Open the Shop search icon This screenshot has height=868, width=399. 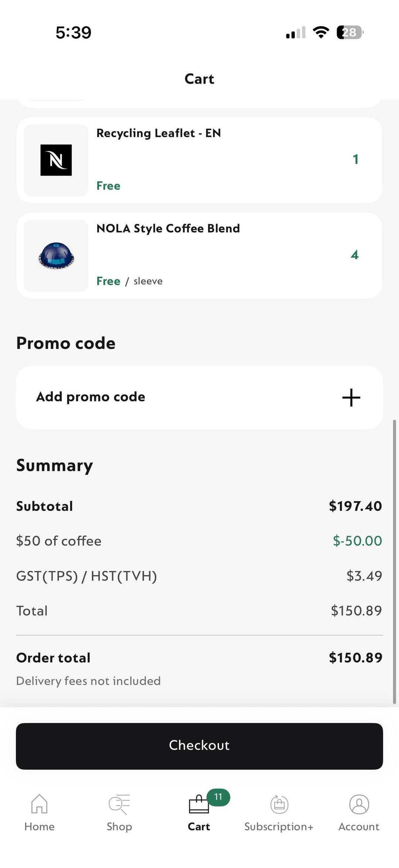tap(119, 804)
